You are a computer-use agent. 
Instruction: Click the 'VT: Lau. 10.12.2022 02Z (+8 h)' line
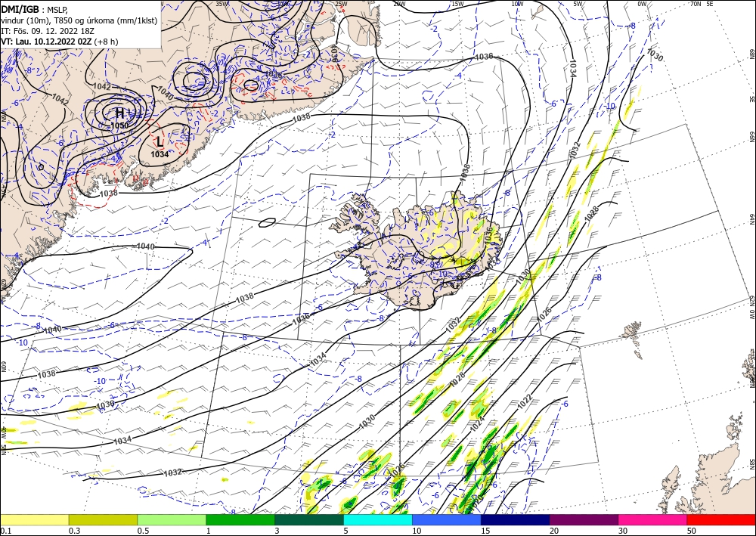coord(60,42)
